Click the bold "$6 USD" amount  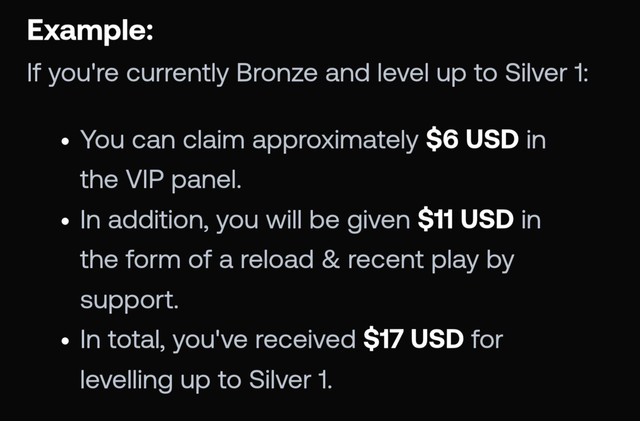point(472,140)
